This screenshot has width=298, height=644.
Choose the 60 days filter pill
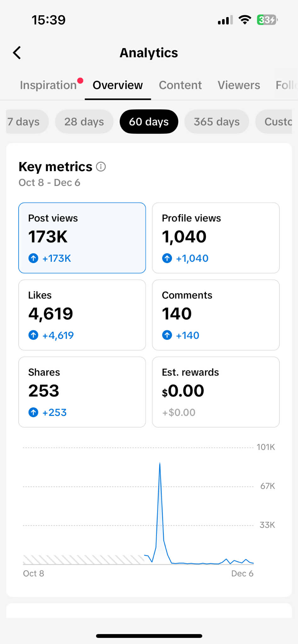(149, 122)
